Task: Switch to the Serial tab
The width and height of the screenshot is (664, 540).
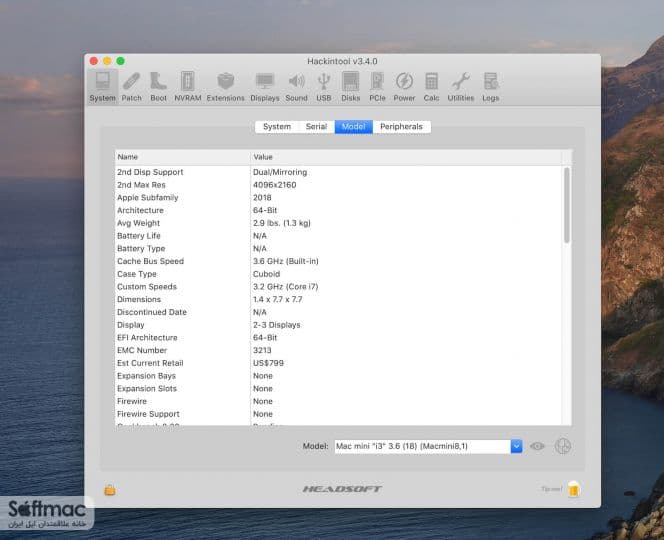Action: [316, 127]
